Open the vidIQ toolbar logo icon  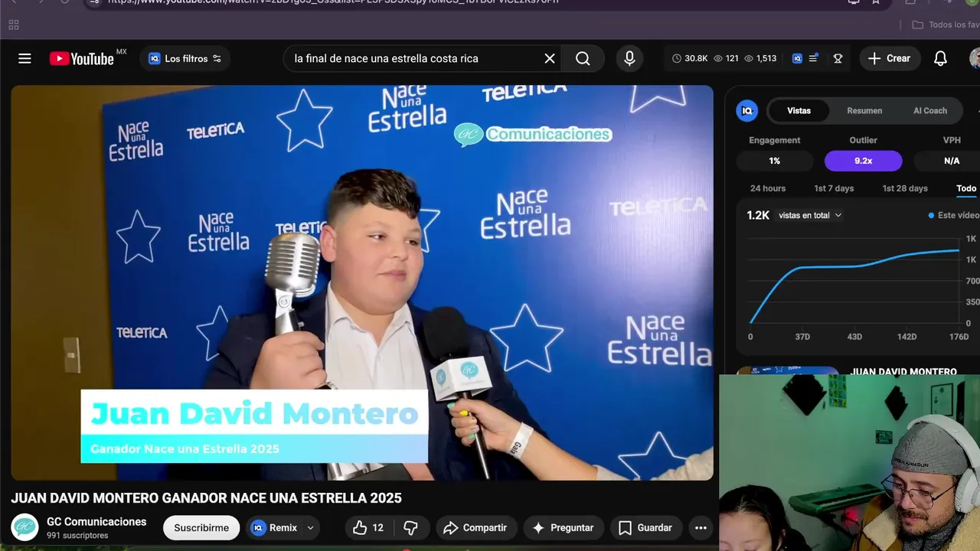[x=797, y=58]
